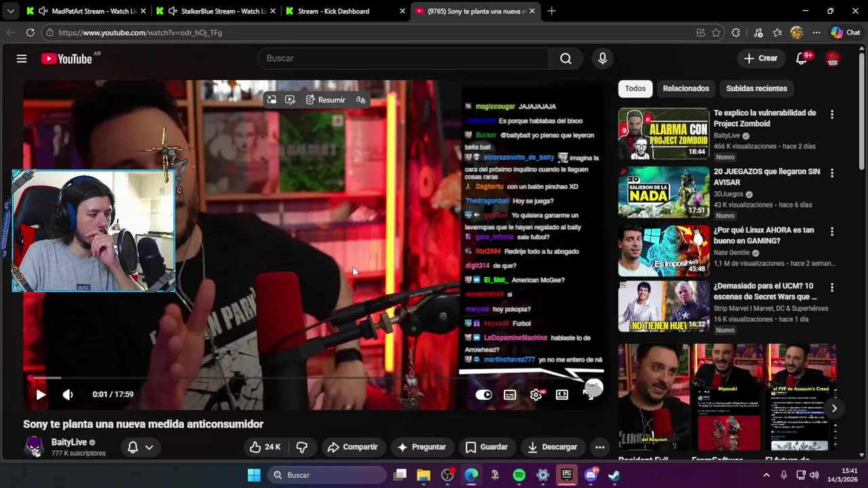Image resolution: width=868 pixels, height=488 pixels.
Task: Start voice search with microphone icon
Action: point(602,58)
